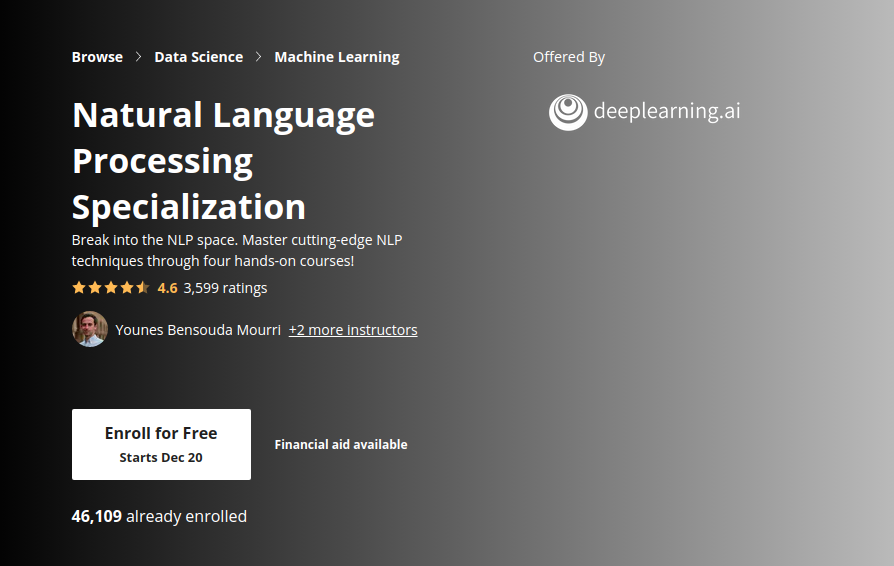Click the Offered By label
Viewport: 894px width, 566px height.
(x=569, y=57)
